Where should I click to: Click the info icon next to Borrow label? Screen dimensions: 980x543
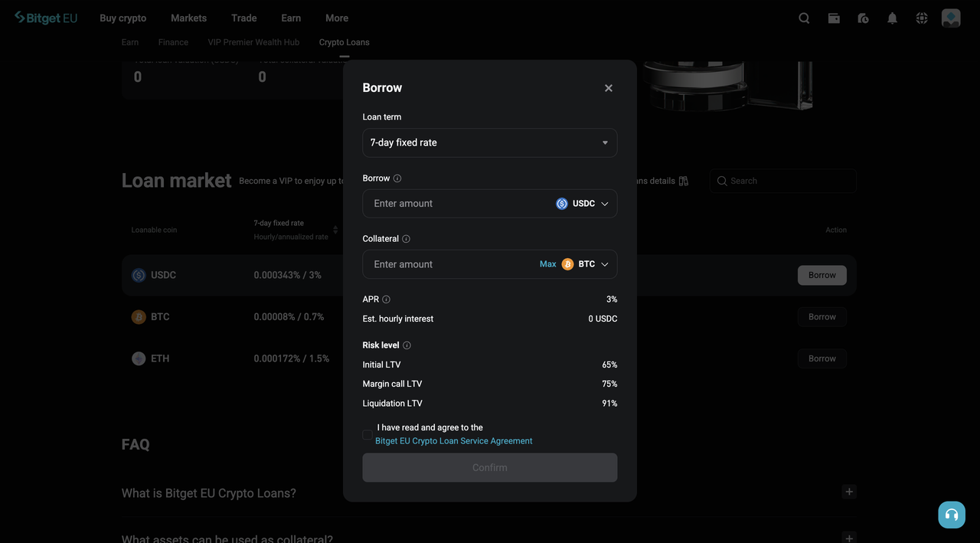(x=397, y=178)
